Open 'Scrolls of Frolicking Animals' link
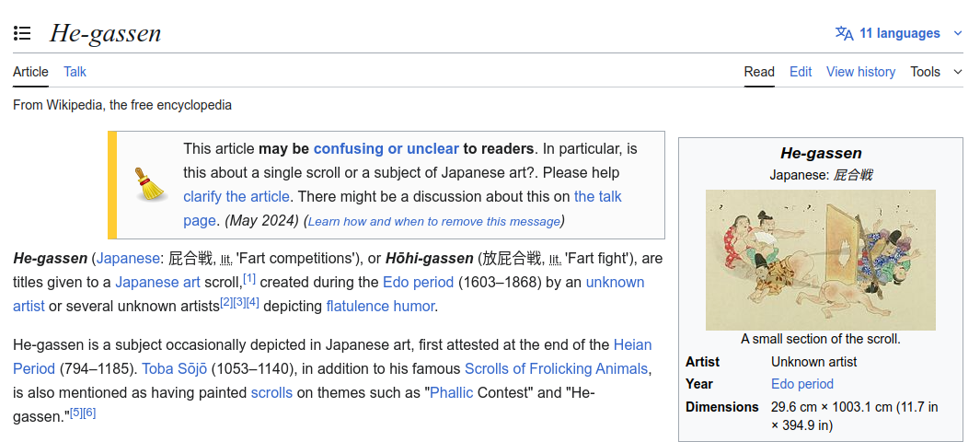 coord(556,369)
